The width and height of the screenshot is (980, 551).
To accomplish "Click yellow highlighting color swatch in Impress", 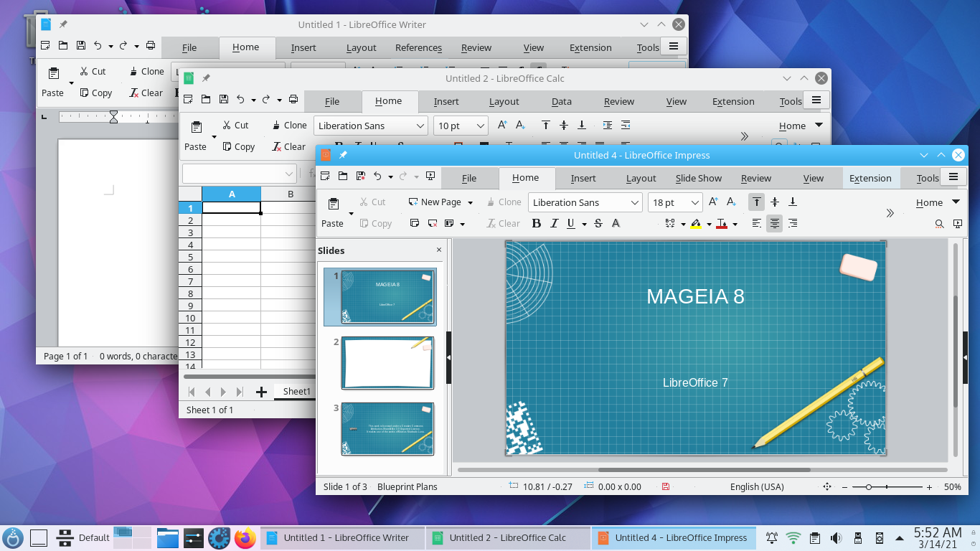I will pyautogui.click(x=696, y=224).
